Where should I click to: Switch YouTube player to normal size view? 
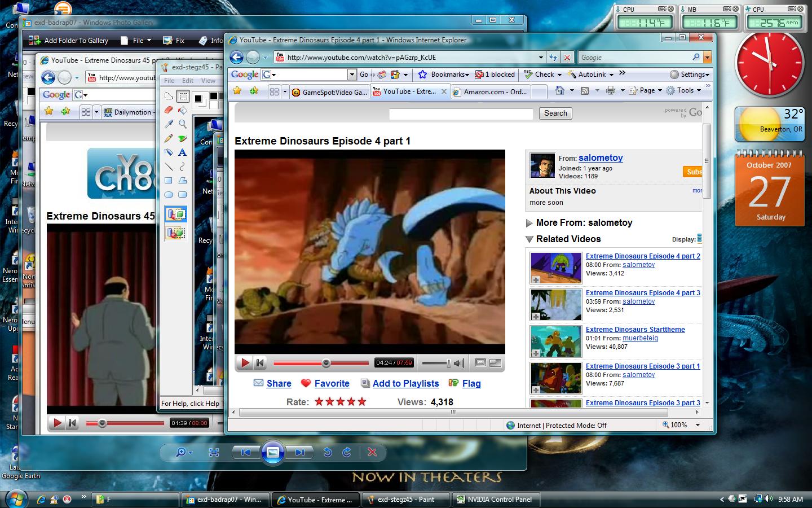480,363
